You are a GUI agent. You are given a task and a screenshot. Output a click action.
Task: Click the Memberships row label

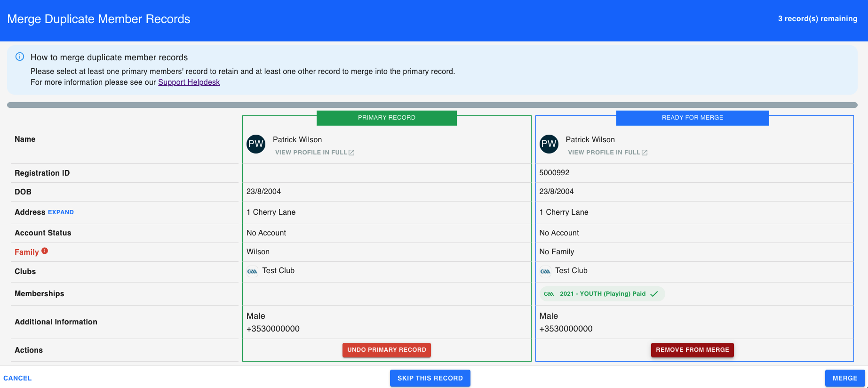40,294
